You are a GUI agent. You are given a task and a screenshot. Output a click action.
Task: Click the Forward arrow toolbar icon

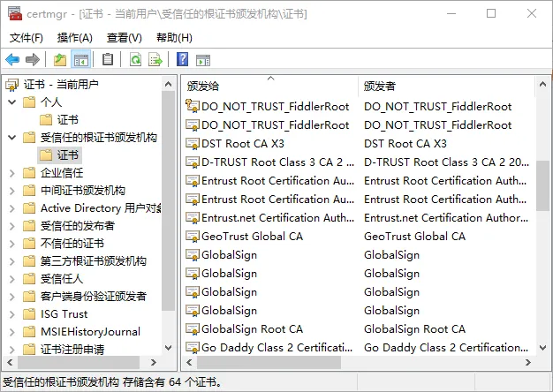click(x=33, y=59)
